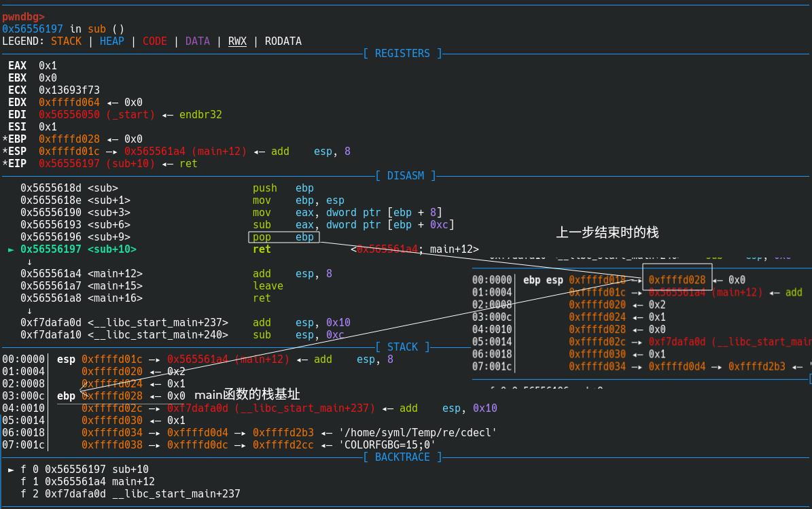Screen dimensions: 812x509
Task: Click the EDI register's _start address
Action: point(96,115)
